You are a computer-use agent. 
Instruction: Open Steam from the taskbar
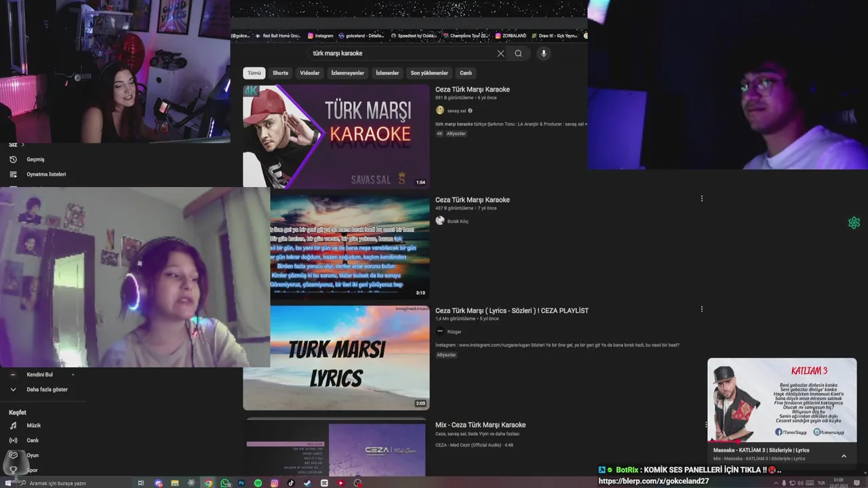coord(307,483)
